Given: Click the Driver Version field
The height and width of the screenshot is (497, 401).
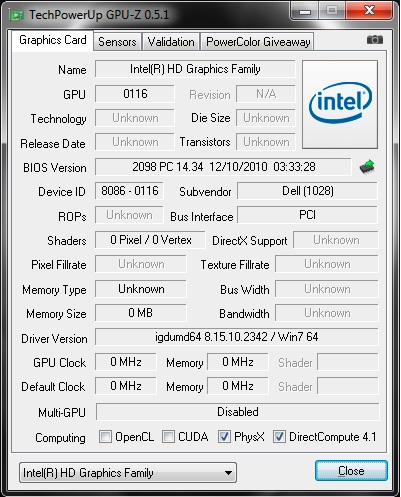Looking at the screenshot, I should coord(237,337).
